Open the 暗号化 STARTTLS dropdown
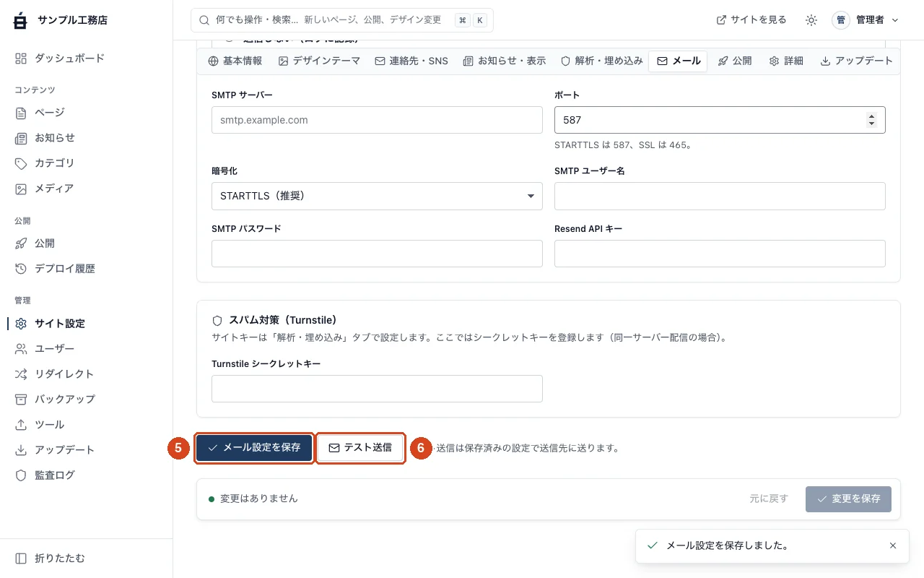Screen dimensions: 924x578 click(377, 196)
